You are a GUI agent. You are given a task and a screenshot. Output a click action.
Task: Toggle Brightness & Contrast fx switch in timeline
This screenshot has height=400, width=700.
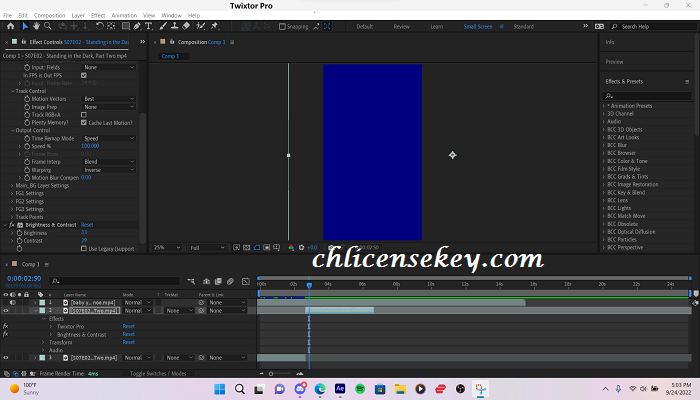pyautogui.click(x=5, y=334)
